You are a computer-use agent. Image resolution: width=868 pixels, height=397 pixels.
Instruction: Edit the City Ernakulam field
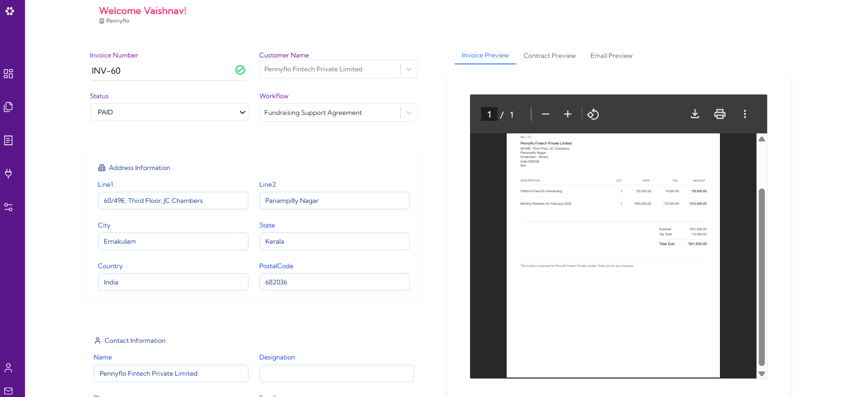[x=173, y=241]
